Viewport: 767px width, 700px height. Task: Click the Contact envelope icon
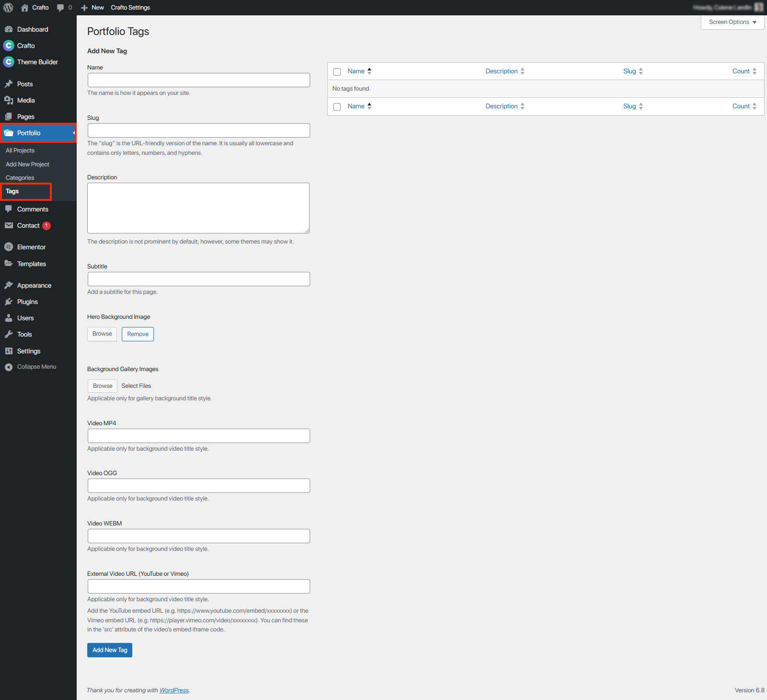pyautogui.click(x=9, y=225)
